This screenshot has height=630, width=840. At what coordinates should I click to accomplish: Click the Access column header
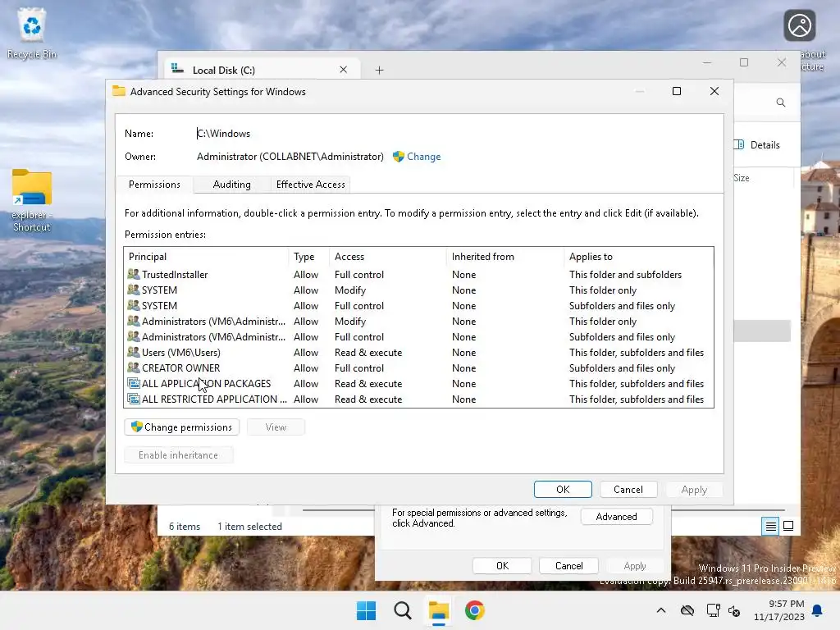pyautogui.click(x=387, y=257)
